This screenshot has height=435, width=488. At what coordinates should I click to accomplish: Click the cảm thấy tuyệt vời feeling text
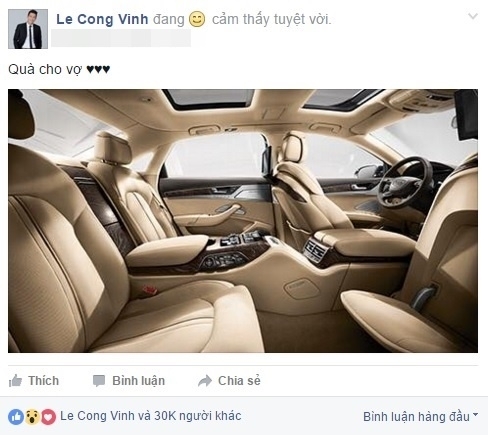[272, 20]
